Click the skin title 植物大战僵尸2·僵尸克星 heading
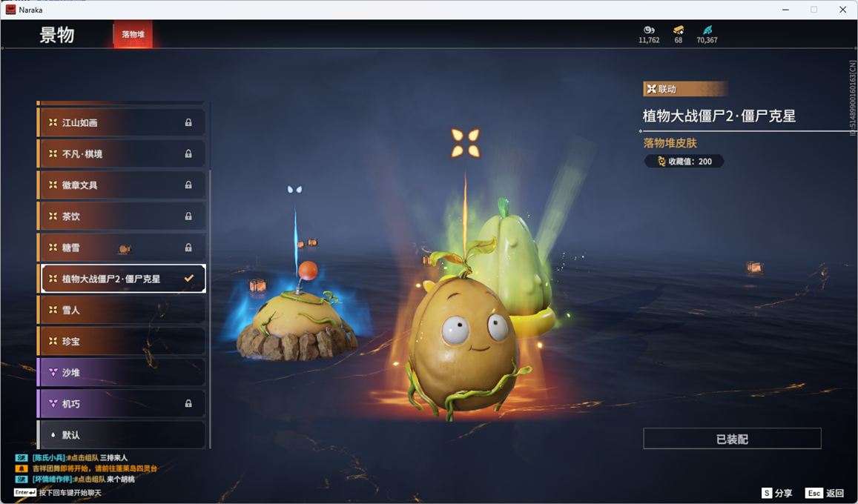 [x=719, y=116]
